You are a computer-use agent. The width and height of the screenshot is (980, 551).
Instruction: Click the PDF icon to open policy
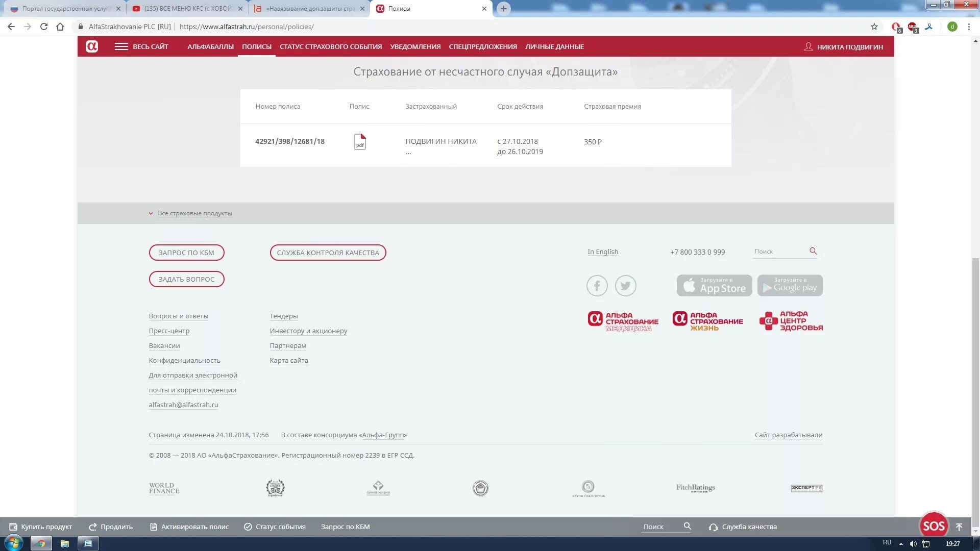click(359, 142)
